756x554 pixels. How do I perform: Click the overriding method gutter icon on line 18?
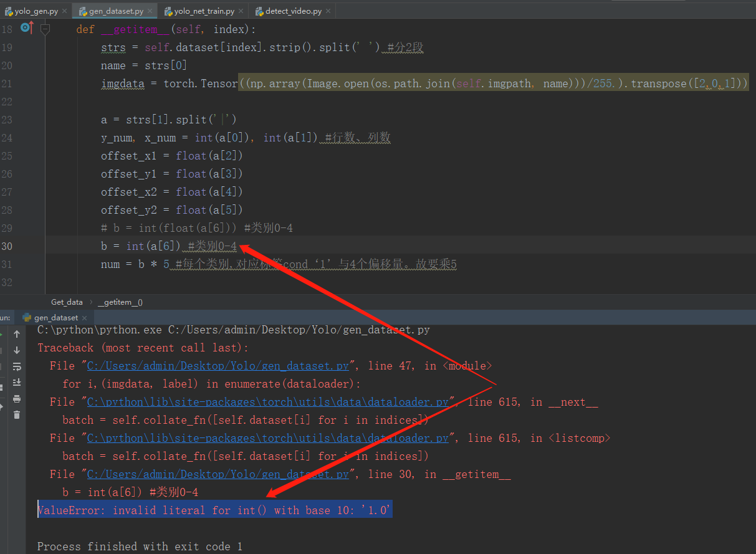pos(26,28)
